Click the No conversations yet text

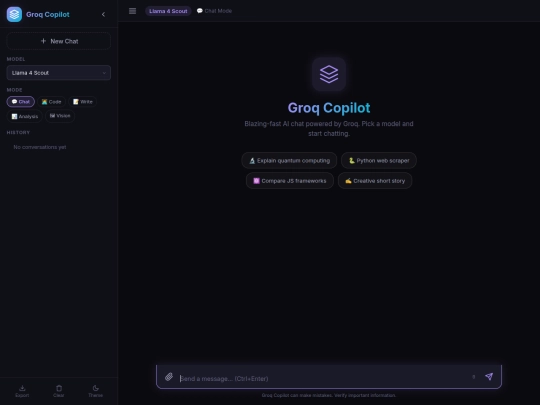pyautogui.click(x=40, y=147)
